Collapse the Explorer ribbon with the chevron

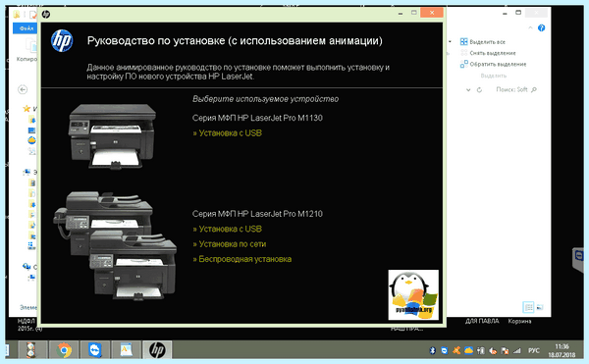pyautogui.click(x=530, y=27)
